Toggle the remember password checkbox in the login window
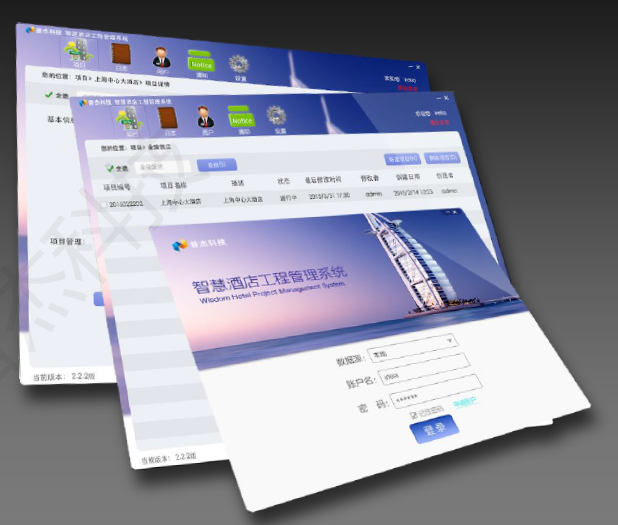This screenshot has height=525, width=618. point(413,415)
